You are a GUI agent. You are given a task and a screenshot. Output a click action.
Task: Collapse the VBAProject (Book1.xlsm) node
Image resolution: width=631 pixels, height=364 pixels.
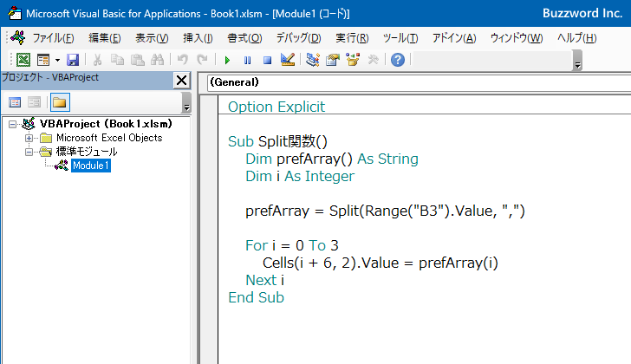pos(12,124)
